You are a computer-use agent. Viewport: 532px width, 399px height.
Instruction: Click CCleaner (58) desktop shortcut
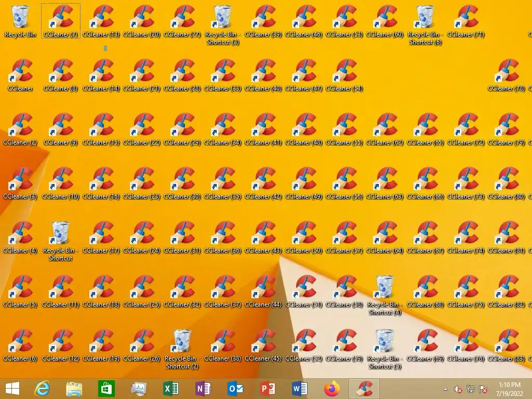344,291
